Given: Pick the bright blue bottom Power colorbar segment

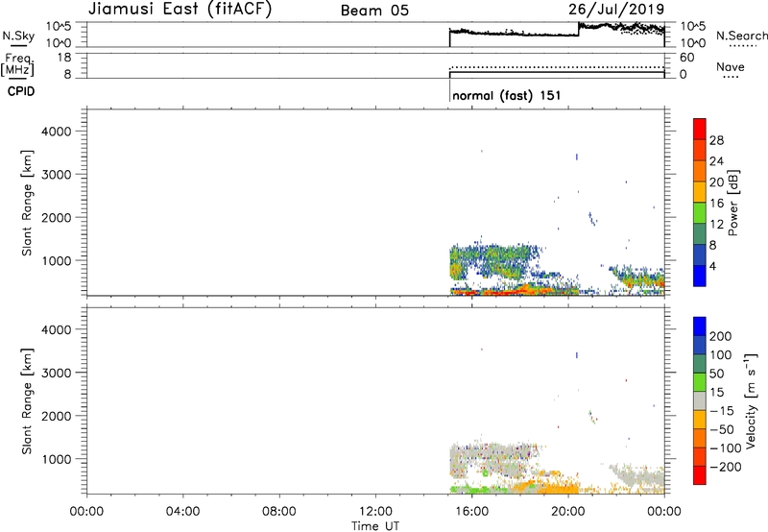Looking at the screenshot, I should (700, 276).
